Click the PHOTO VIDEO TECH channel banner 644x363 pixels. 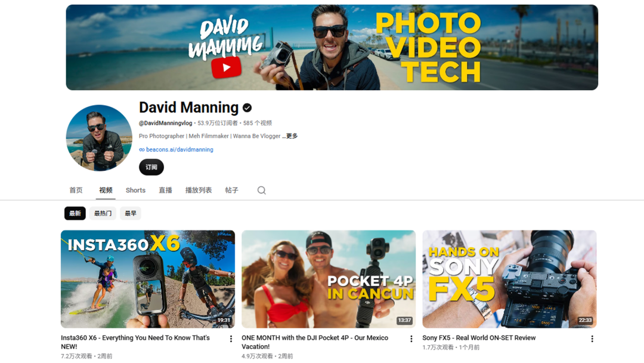(x=332, y=47)
